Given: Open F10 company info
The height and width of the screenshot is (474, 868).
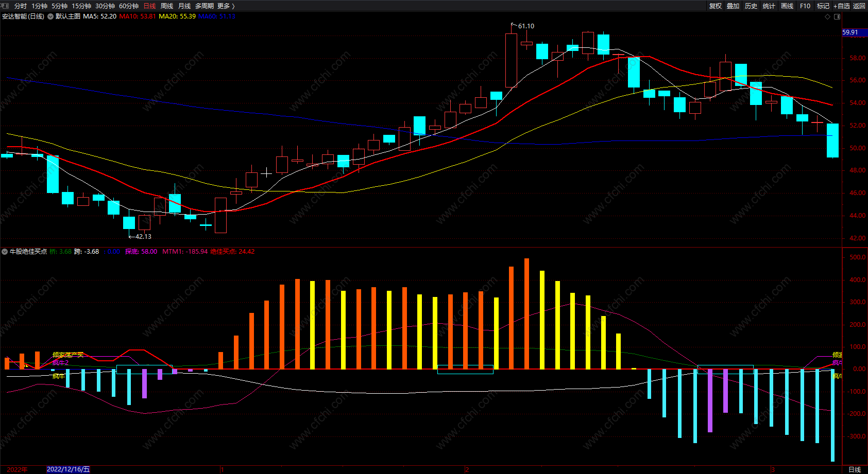Looking at the screenshot, I should (x=805, y=6).
